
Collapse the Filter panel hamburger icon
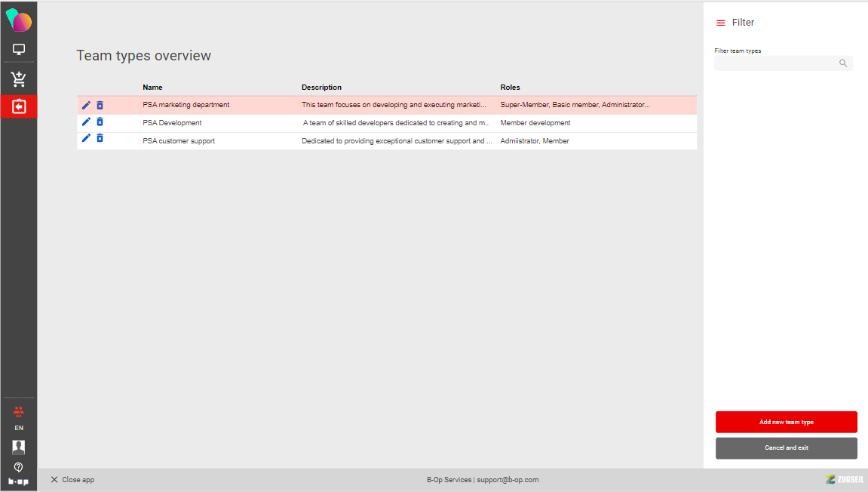[721, 23]
